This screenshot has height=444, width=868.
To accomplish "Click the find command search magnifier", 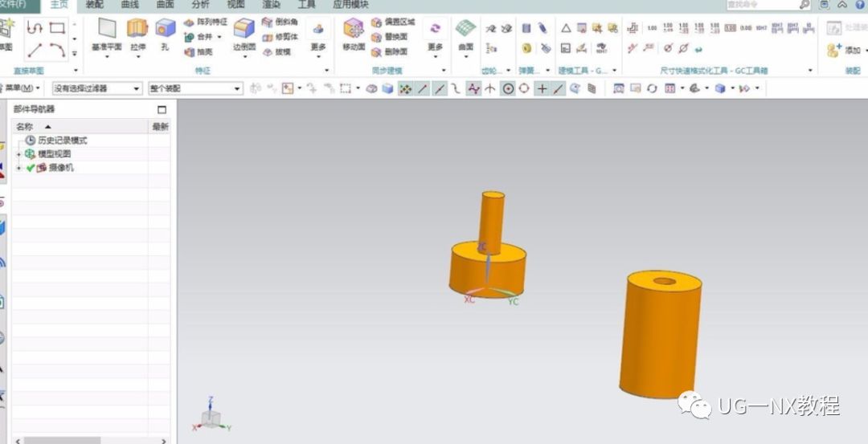I will pos(805,5).
